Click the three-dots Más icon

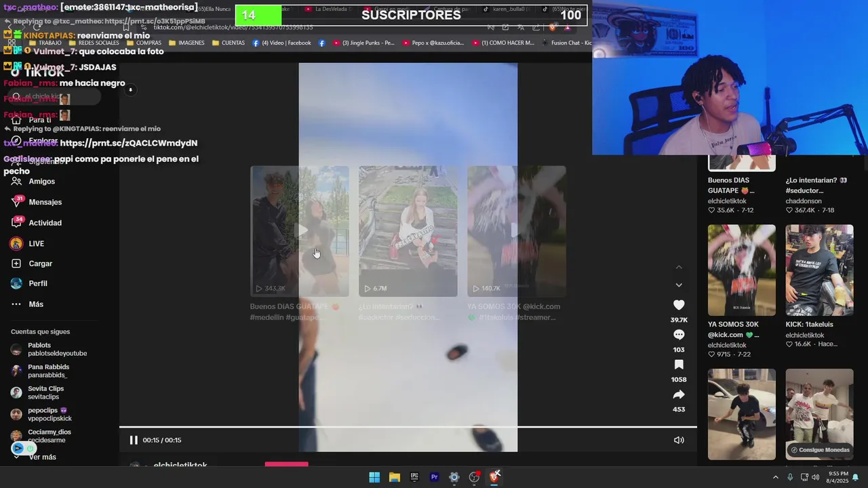(16, 304)
